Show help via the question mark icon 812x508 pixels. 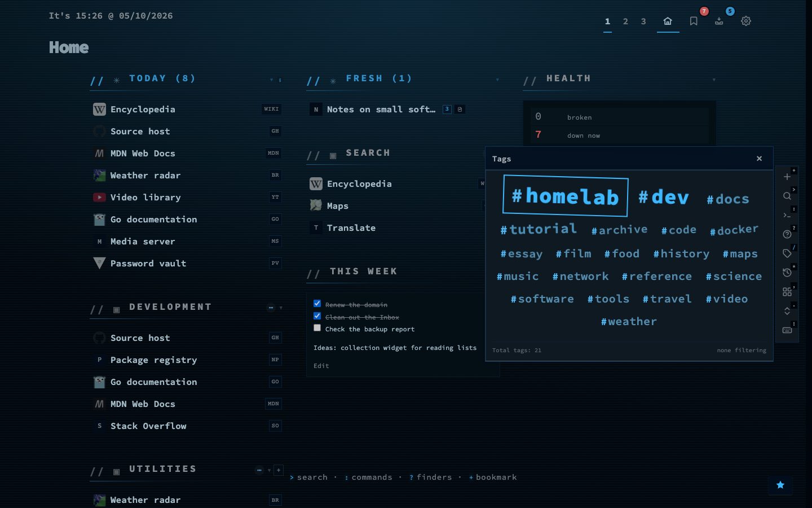(x=787, y=234)
